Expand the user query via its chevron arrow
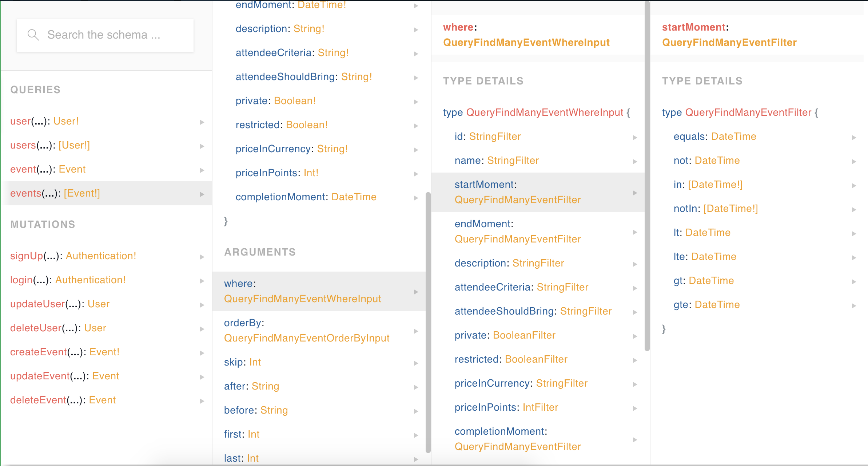Screen dimensions: 868x466 [x=202, y=122]
